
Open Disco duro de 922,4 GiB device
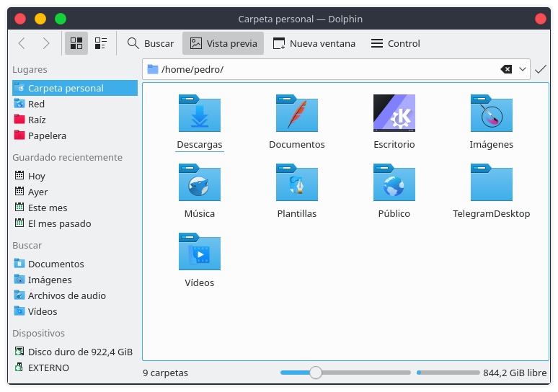click(x=75, y=352)
